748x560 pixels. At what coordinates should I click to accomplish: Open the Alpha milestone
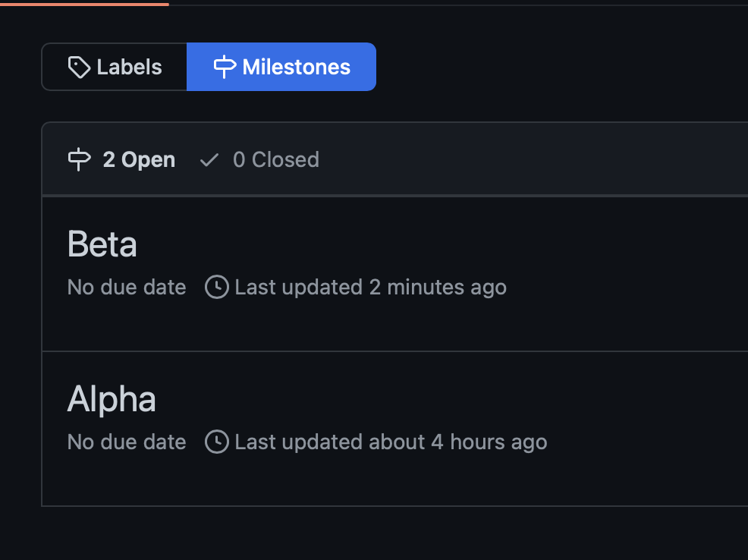pos(112,399)
